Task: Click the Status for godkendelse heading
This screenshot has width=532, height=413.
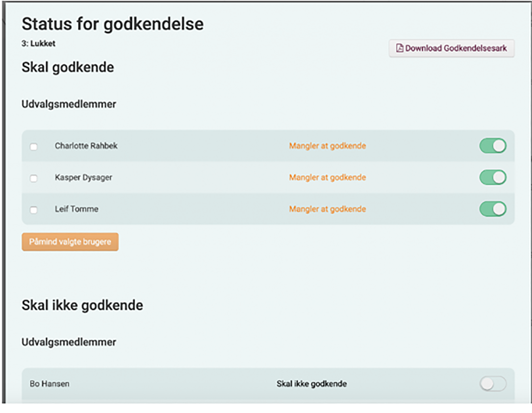Action: point(113,24)
